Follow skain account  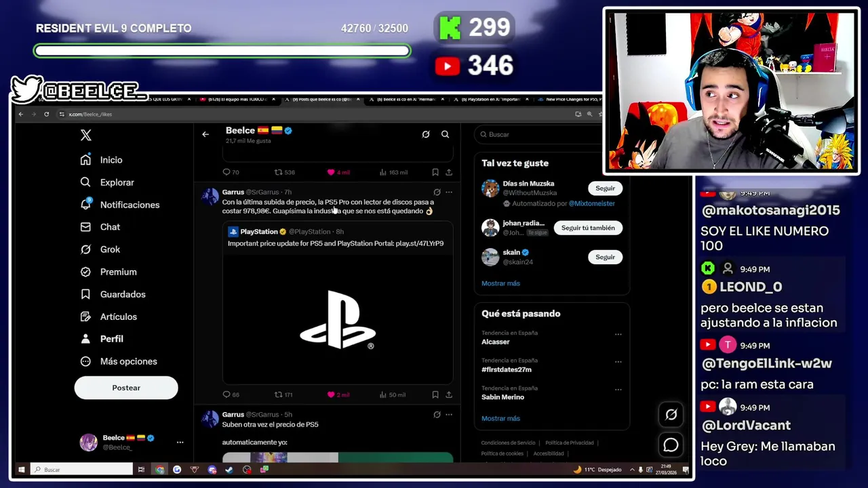(x=605, y=257)
